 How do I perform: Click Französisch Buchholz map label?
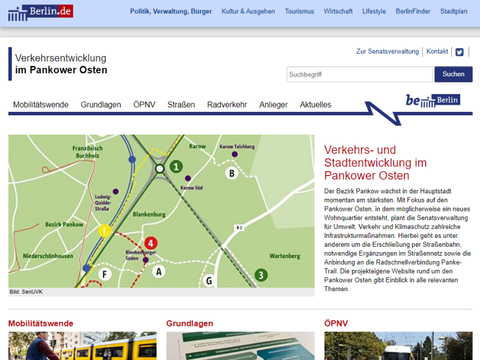tap(87, 152)
